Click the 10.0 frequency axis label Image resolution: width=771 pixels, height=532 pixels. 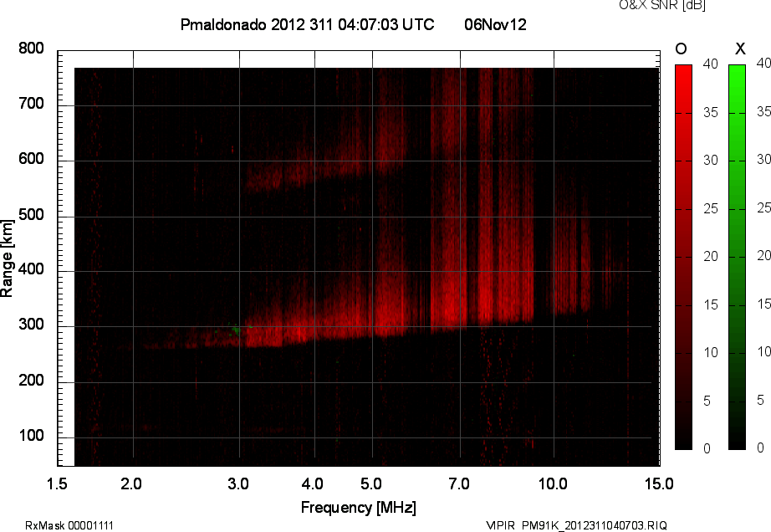(x=553, y=484)
